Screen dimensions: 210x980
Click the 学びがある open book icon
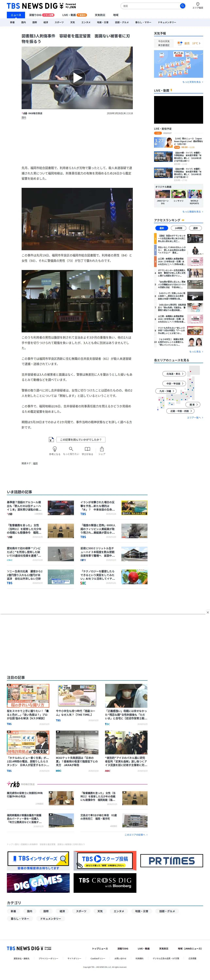coord(87,449)
